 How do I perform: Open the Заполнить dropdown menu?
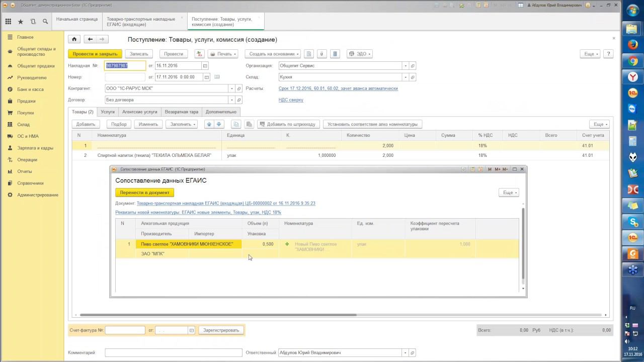tap(183, 124)
